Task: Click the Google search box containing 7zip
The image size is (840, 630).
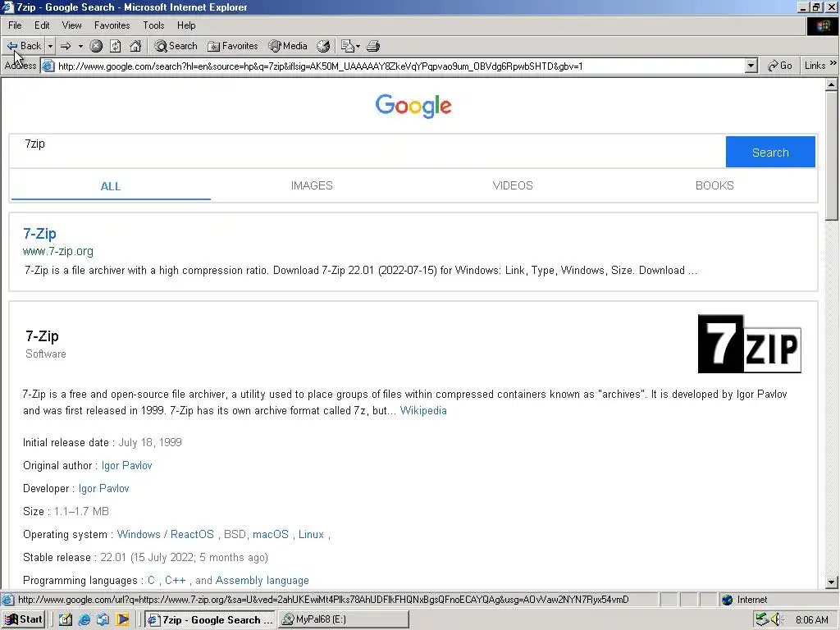Action: pos(367,152)
